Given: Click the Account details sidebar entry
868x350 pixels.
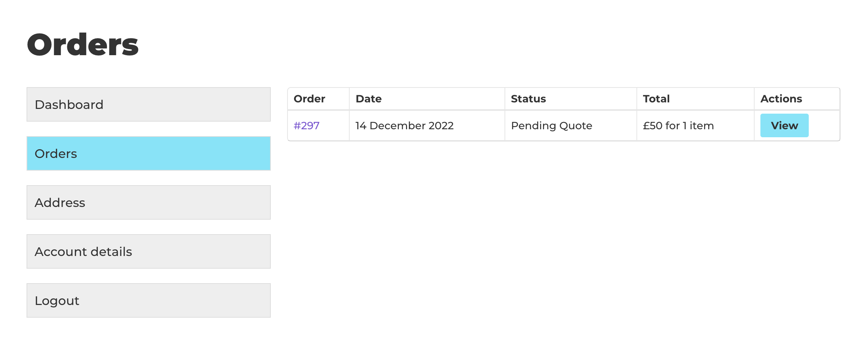Looking at the screenshot, I should pyautogui.click(x=83, y=251).
